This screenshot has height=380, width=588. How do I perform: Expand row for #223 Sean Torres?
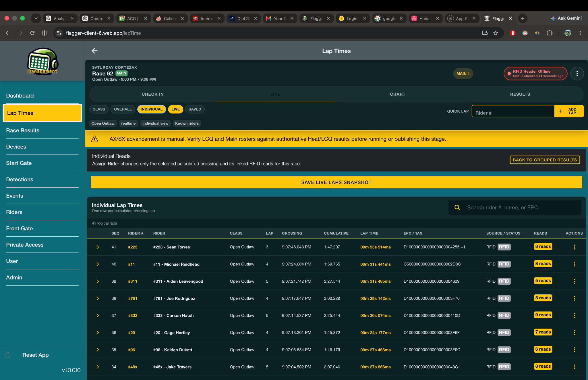(98, 247)
